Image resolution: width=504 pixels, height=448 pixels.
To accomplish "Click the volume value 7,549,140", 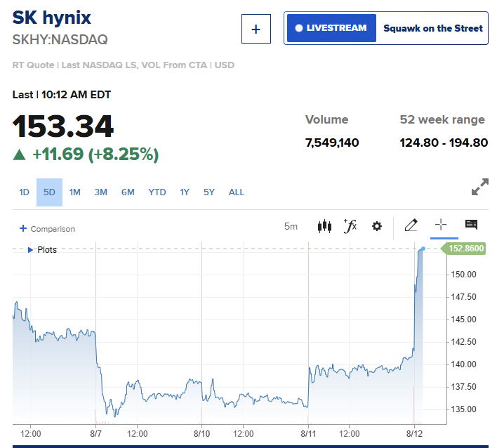I will tap(332, 143).
